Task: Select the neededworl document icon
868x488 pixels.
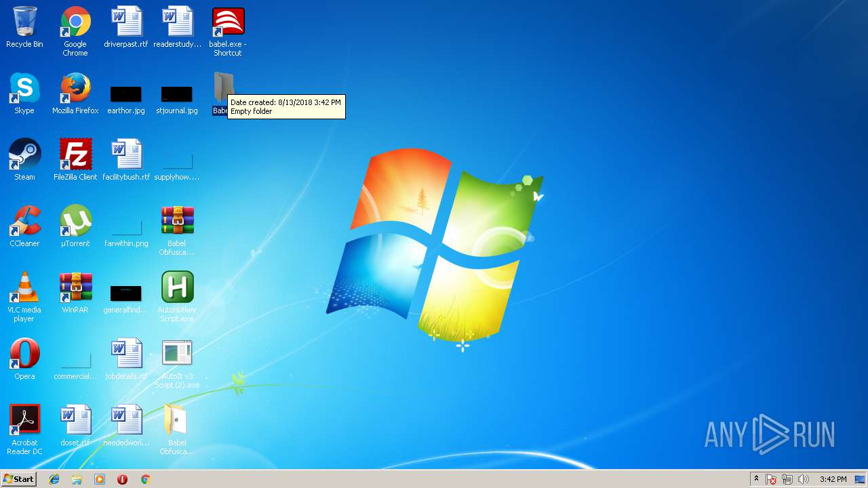Action: click(126, 421)
